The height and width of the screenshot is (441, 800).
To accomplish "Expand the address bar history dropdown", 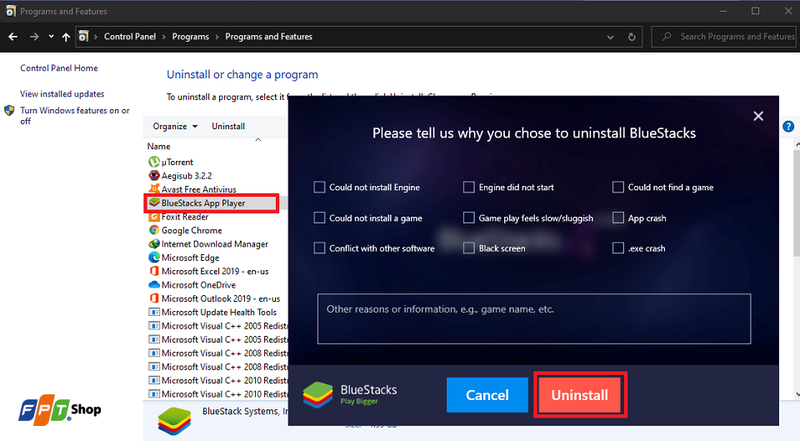I will tap(610, 37).
